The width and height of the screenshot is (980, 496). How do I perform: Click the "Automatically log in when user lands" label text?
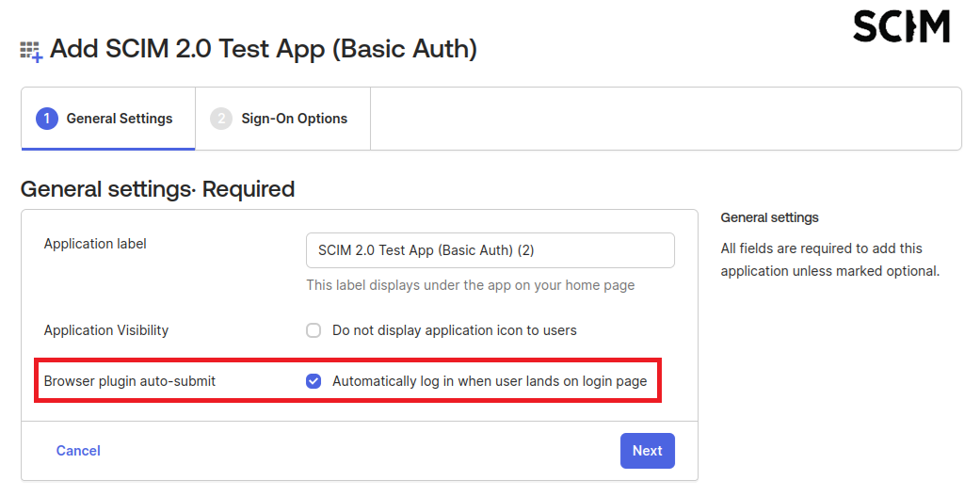[x=489, y=381]
